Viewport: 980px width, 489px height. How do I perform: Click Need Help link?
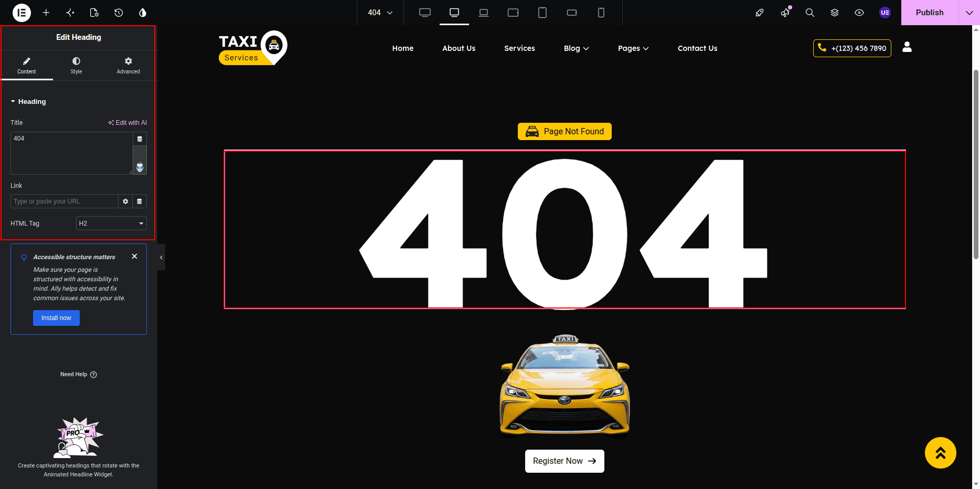pos(79,375)
